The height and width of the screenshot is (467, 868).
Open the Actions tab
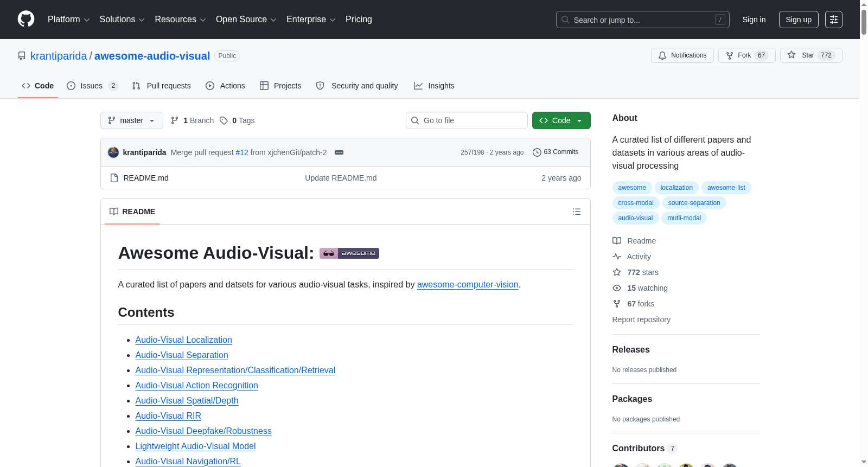226,86
